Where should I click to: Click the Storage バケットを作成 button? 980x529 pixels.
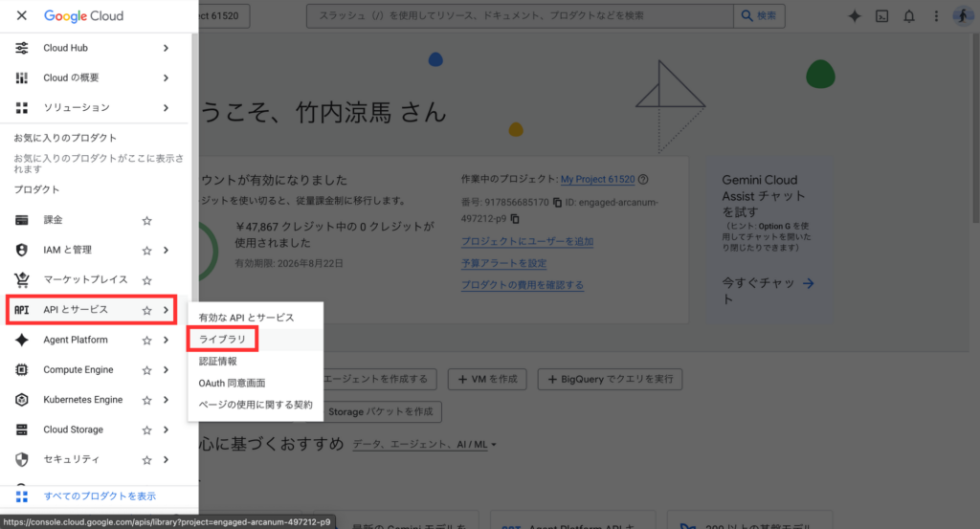381,411
